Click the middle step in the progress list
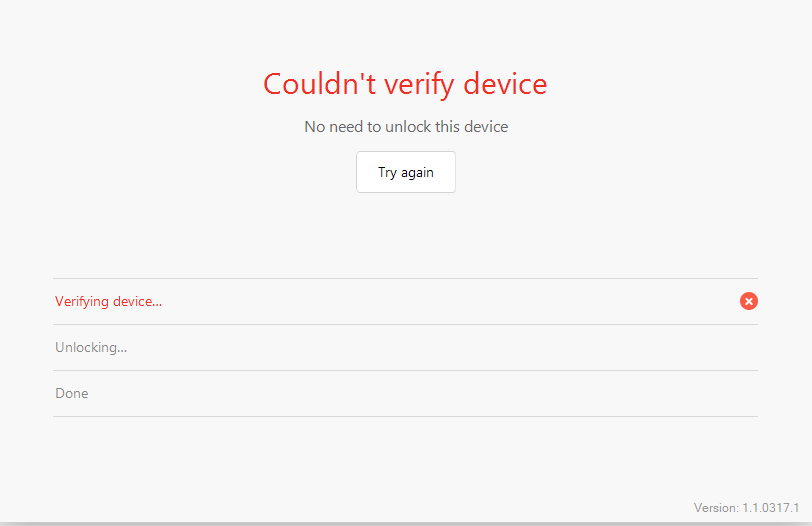Screen dimensions: 812x526 [91, 348]
